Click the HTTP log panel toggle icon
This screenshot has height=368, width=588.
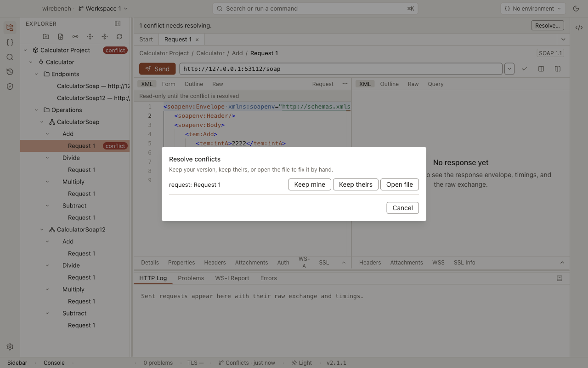click(560, 278)
